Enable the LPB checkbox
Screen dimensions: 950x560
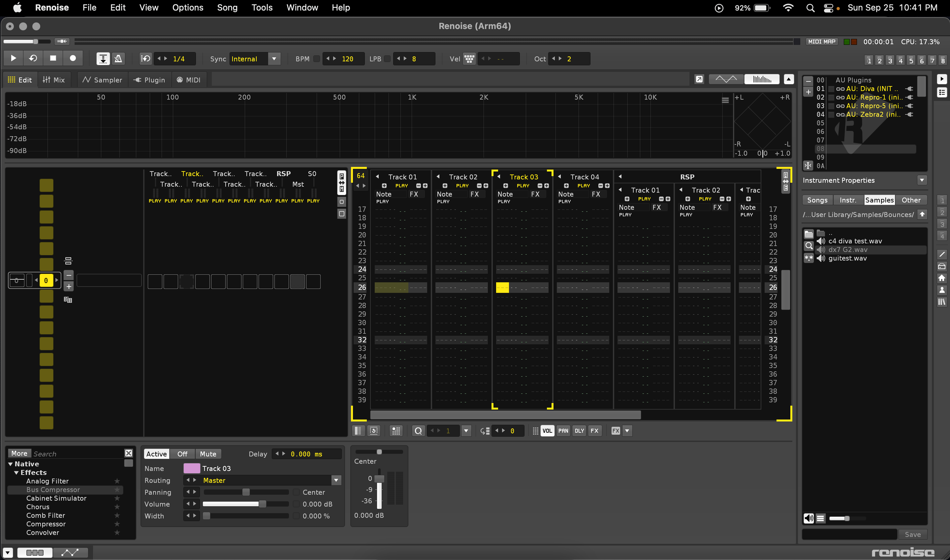click(x=387, y=59)
